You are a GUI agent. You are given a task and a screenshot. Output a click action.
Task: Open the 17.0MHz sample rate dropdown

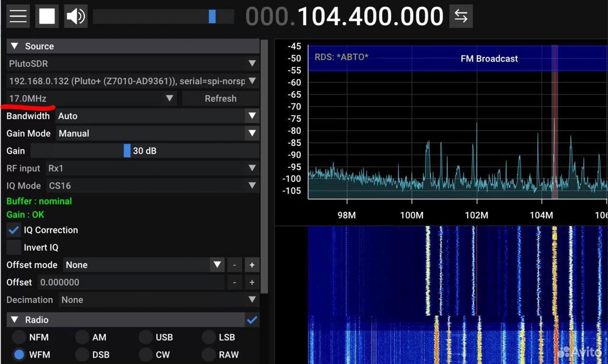91,98
